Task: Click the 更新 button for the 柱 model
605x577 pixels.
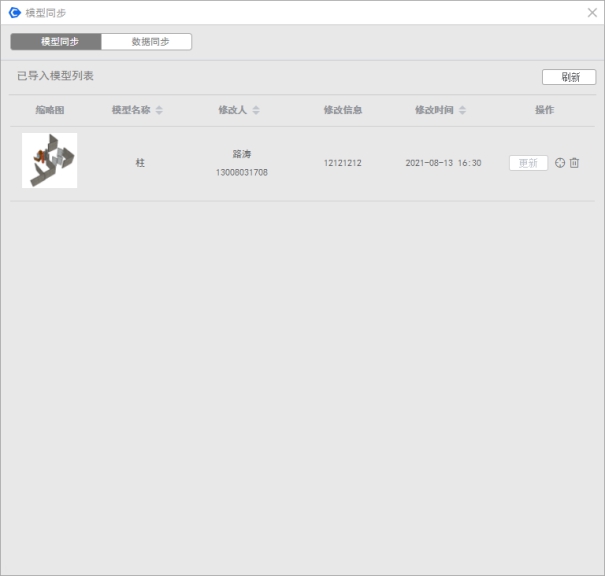Action: [x=528, y=163]
